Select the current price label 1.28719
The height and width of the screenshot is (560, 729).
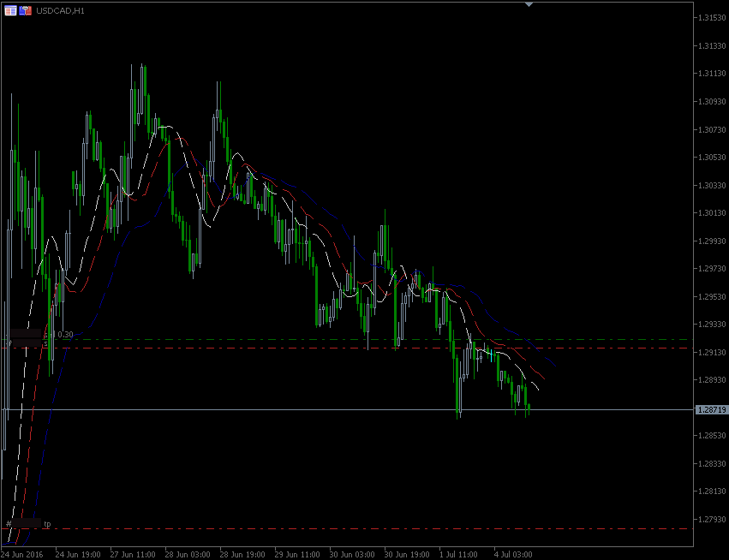tap(711, 410)
